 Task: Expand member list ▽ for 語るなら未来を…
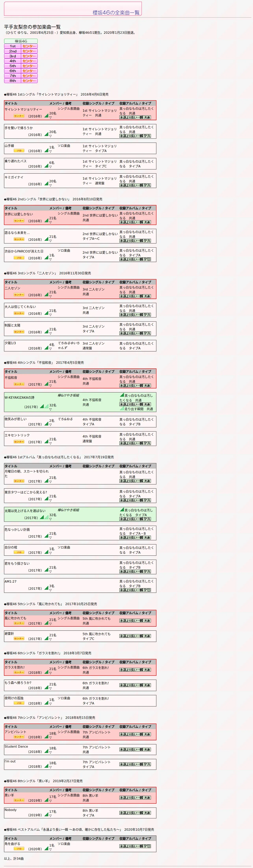[50, 241]
